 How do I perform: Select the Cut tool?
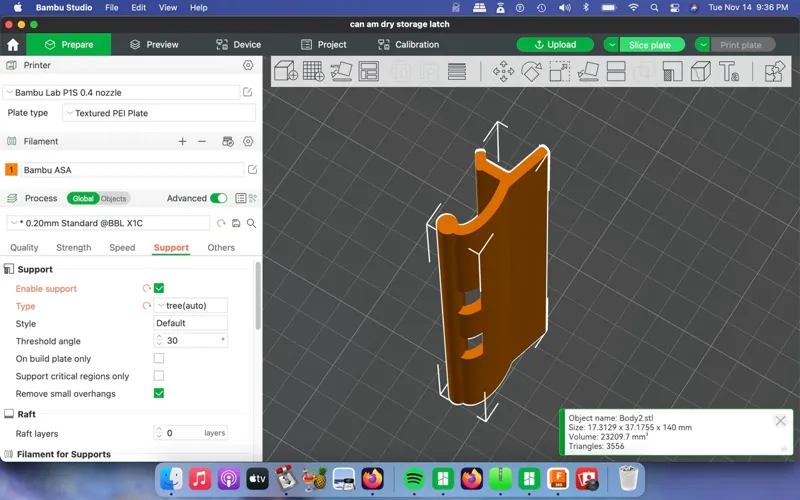(x=616, y=71)
